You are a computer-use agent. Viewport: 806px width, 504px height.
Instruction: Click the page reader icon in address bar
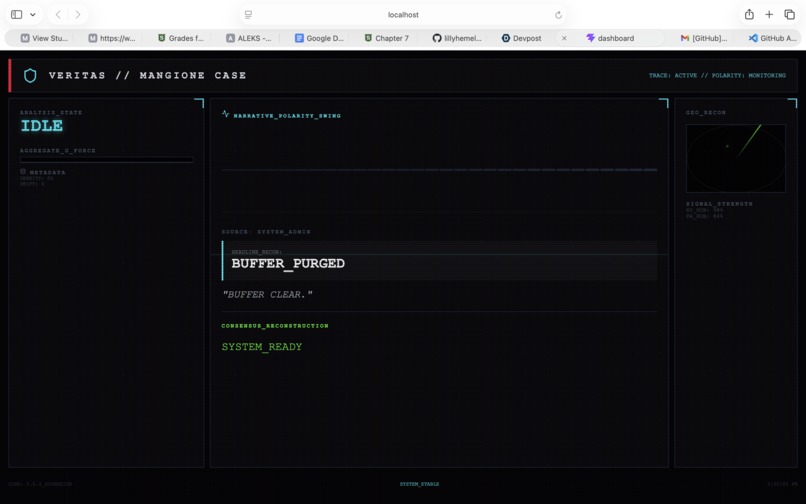248,15
